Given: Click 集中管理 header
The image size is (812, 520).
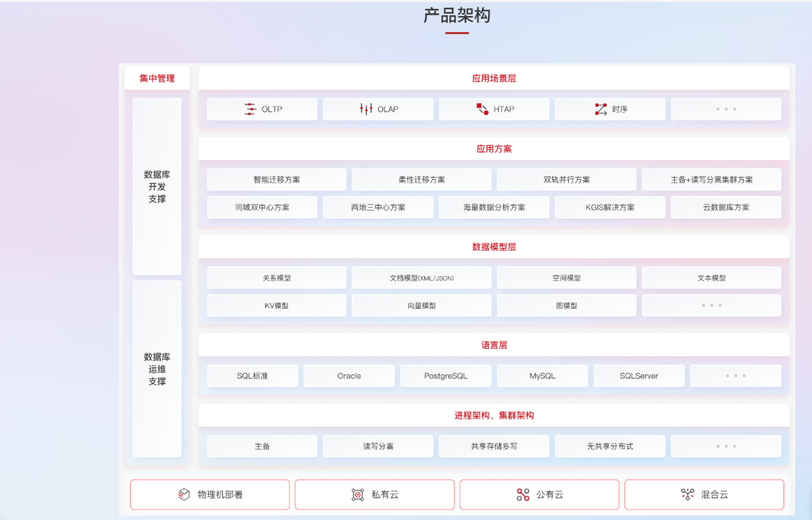Looking at the screenshot, I should pyautogui.click(x=157, y=78).
